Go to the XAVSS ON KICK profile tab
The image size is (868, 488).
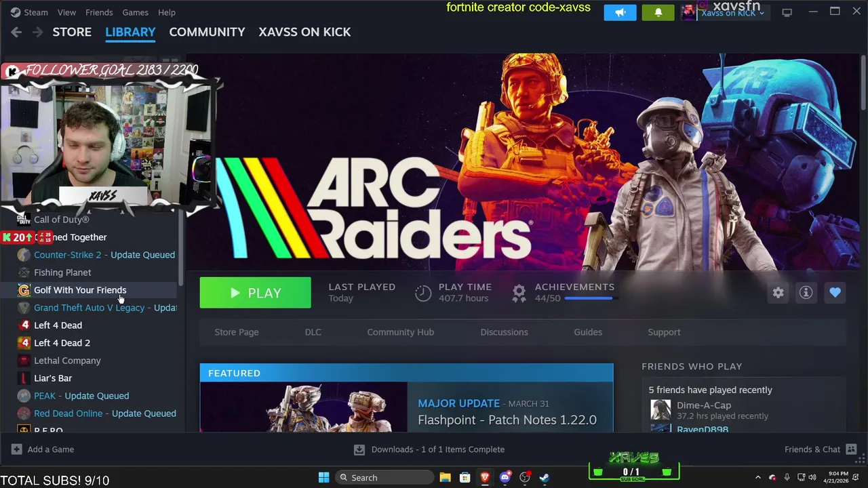304,32
